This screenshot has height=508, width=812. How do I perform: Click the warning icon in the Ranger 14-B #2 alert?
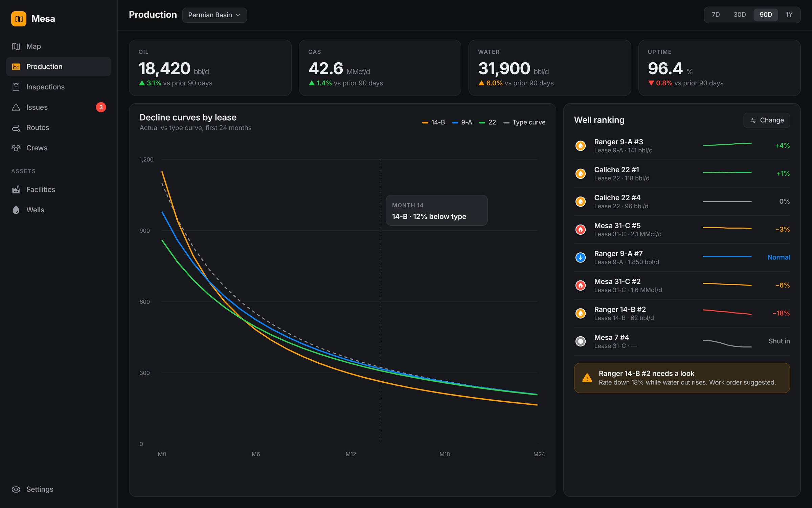pos(587,378)
